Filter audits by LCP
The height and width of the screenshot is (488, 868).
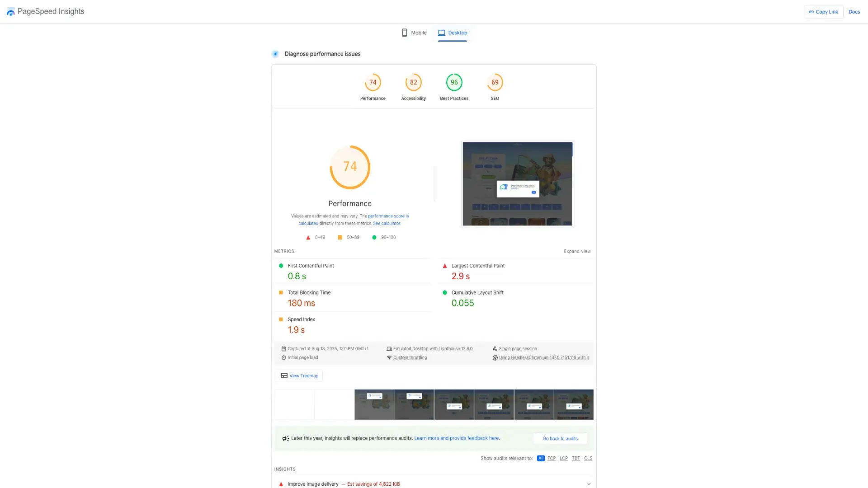tap(564, 458)
